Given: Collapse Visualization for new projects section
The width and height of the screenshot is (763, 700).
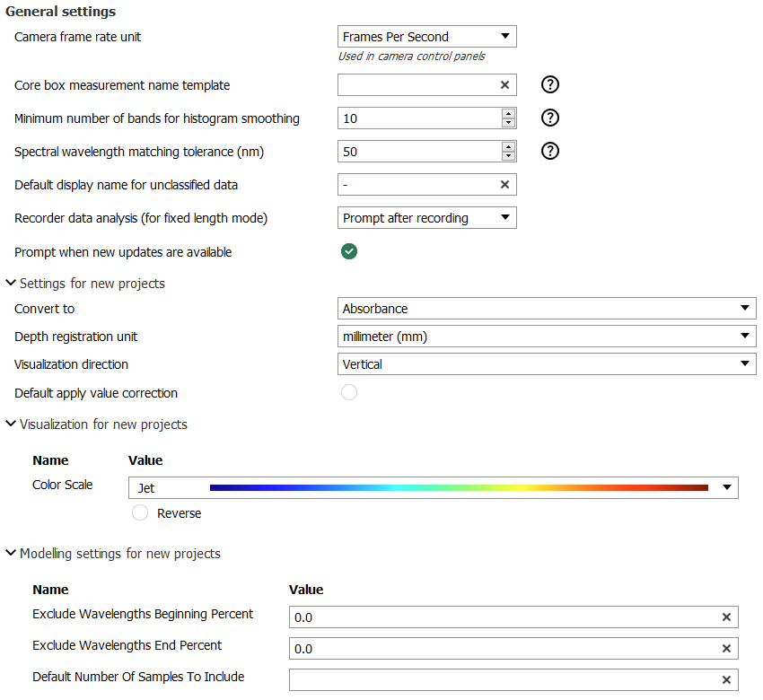Looking at the screenshot, I should click(11, 424).
